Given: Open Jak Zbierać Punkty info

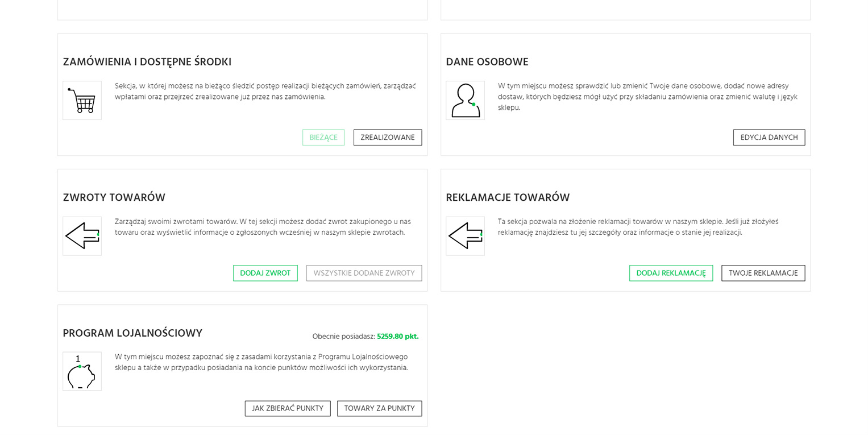Looking at the screenshot, I should click(288, 408).
